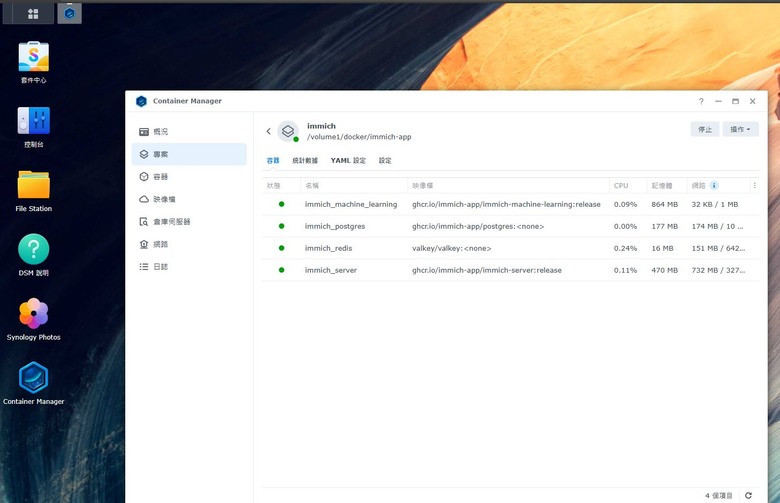
Task: Click the 177 MB memory value
Action: pyautogui.click(x=665, y=226)
